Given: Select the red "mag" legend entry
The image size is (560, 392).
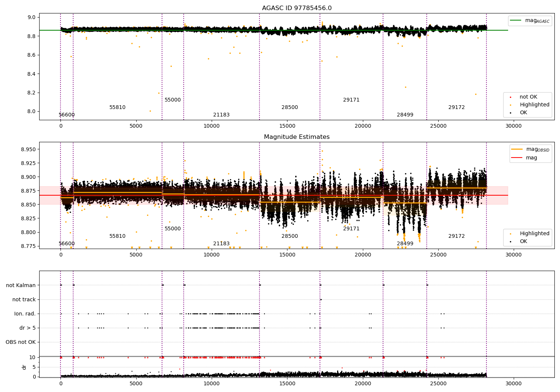Looking at the screenshot, I should (524, 158).
